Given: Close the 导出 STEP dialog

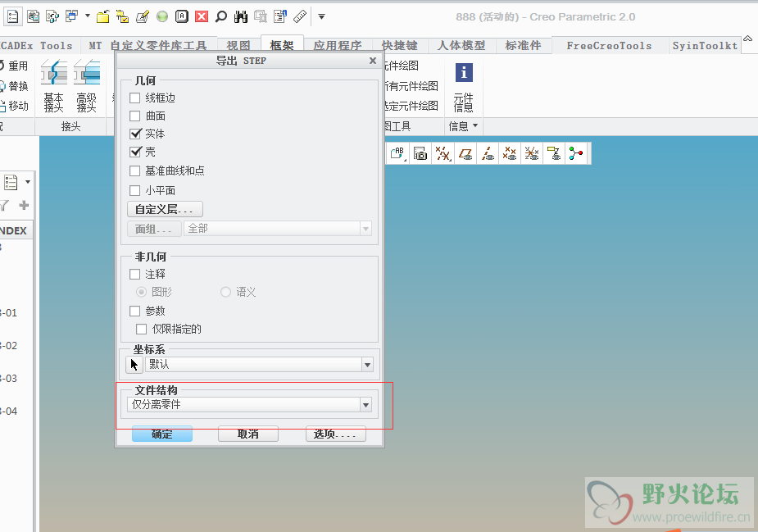Looking at the screenshot, I should pyautogui.click(x=373, y=61).
